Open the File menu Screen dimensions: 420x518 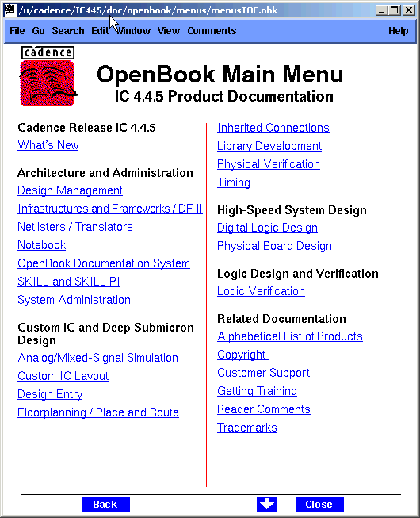[17, 31]
